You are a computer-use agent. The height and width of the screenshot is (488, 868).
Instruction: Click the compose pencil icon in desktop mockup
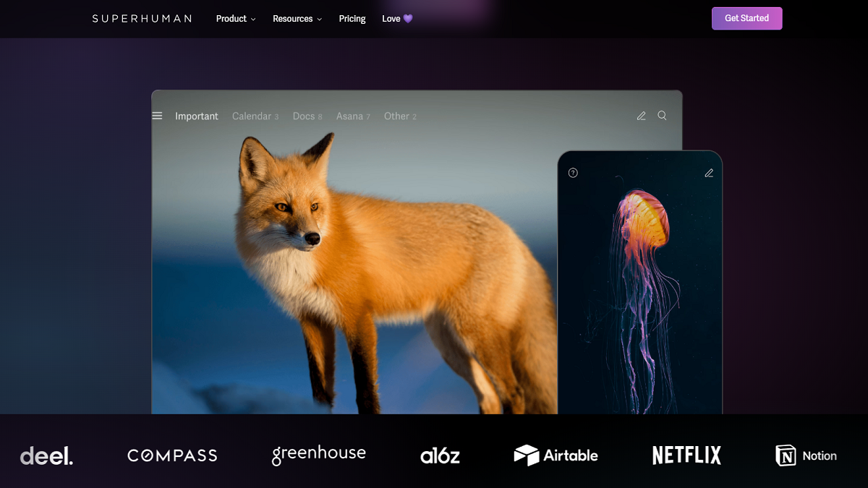641,116
